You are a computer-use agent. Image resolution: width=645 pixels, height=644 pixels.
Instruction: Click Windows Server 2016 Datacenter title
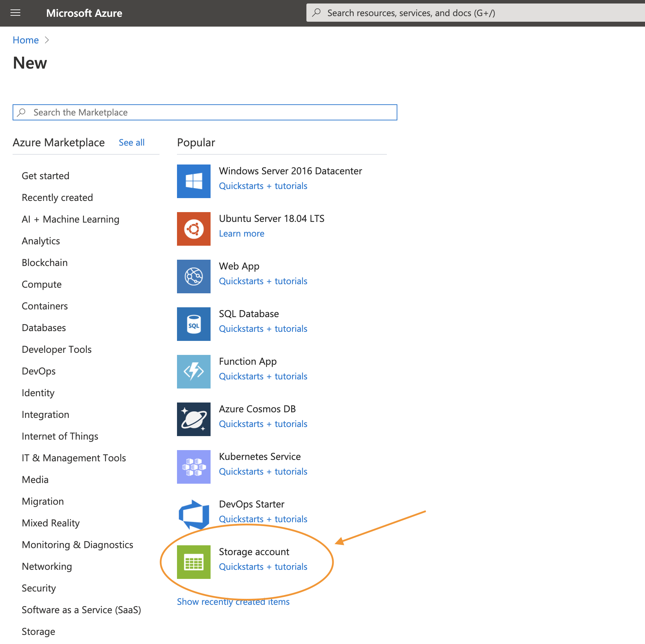pyautogui.click(x=290, y=171)
